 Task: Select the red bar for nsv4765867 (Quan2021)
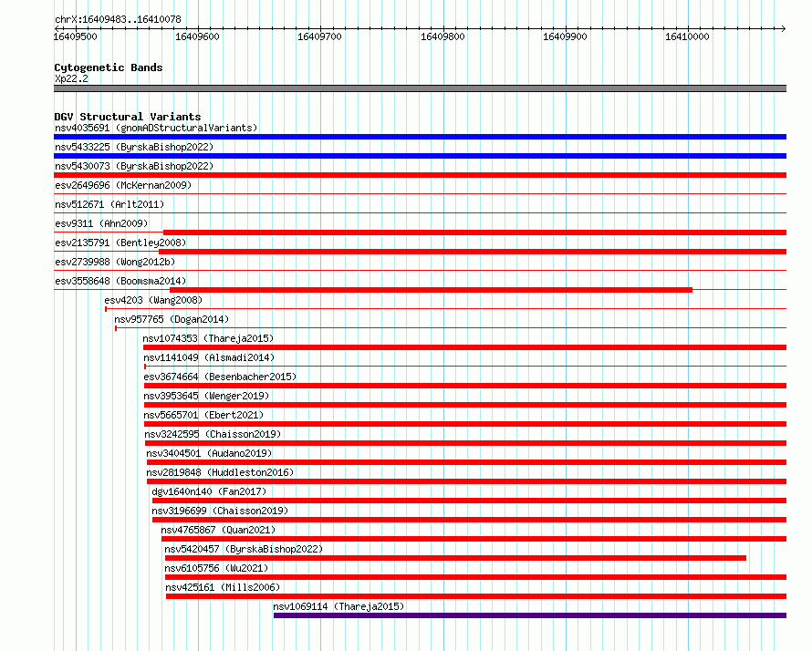pyautogui.click(x=474, y=539)
